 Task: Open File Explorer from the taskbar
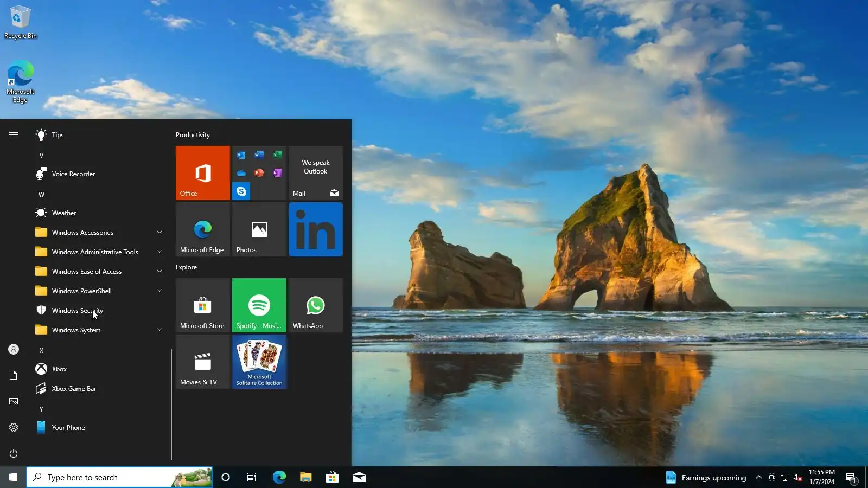[305, 477]
